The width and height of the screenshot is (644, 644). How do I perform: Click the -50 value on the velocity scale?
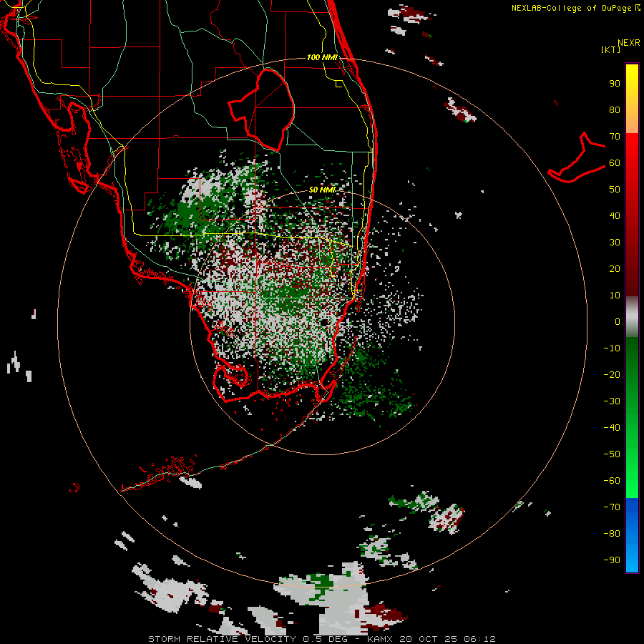tap(612, 454)
